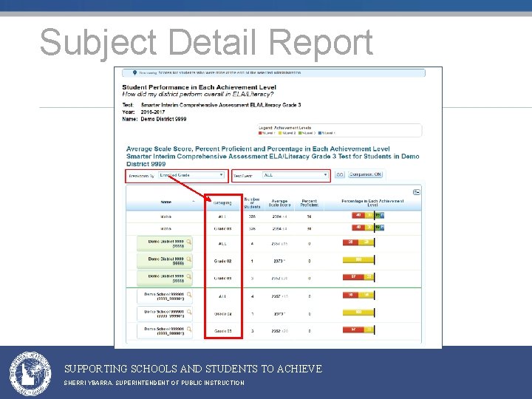Select the Demo District 9999 ALL name button
This screenshot has height=399, width=532.
pyautogui.click(x=165, y=244)
